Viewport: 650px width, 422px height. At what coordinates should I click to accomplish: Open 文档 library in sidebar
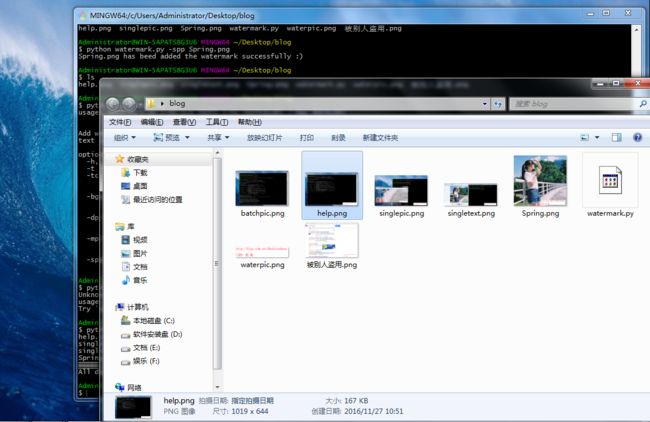tap(140, 267)
